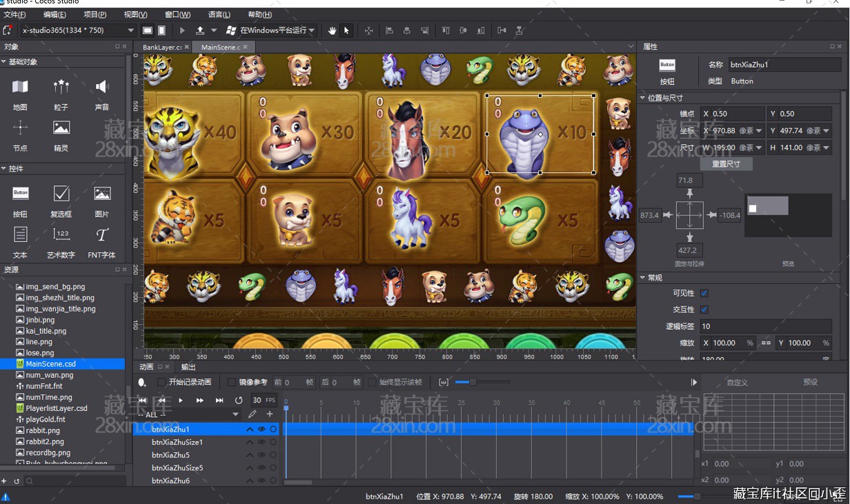Choose the sprite (精灵) object icon
This screenshot has width=850, height=504.
coord(61,128)
